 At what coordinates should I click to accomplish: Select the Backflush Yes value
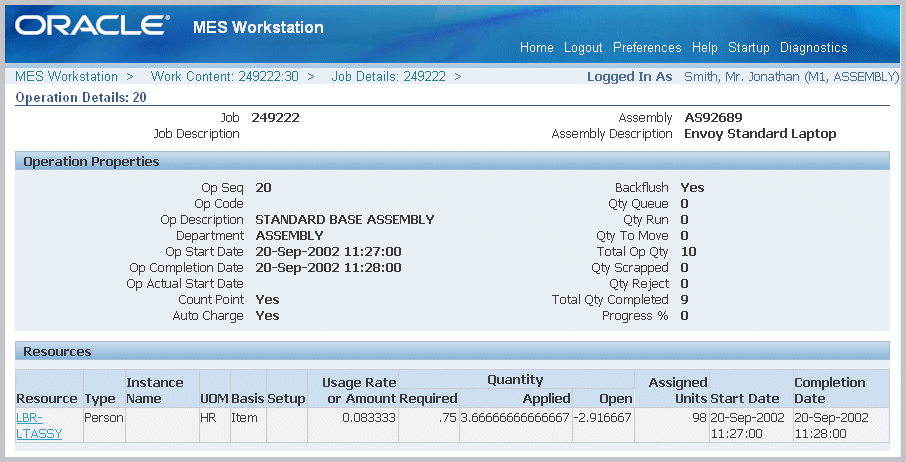[692, 188]
